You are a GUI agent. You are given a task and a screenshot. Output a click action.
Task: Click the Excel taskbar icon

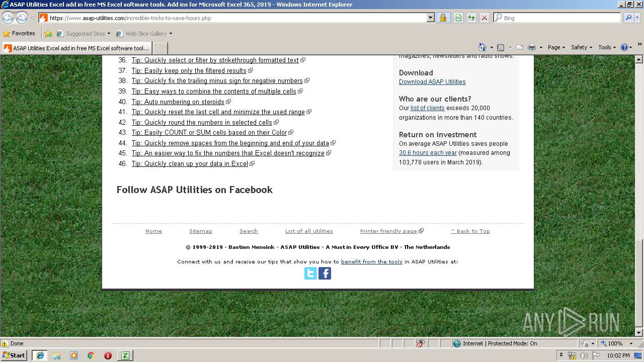coord(125,355)
